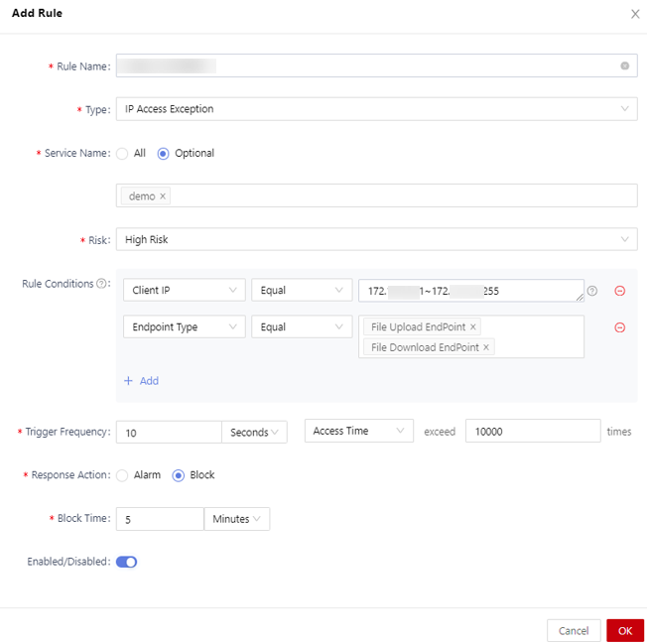Remove the Endpoint Type condition row
647x644 pixels.
click(x=620, y=327)
